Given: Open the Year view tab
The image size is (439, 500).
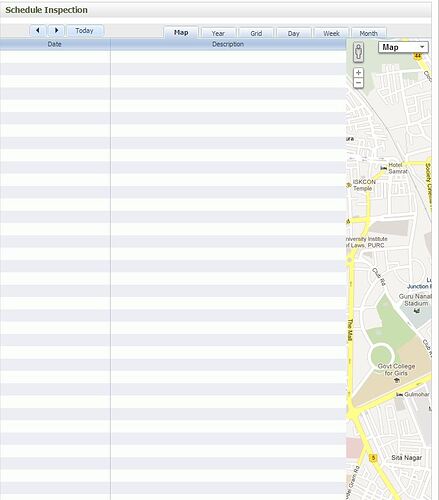Looking at the screenshot, I should [218, 33].
